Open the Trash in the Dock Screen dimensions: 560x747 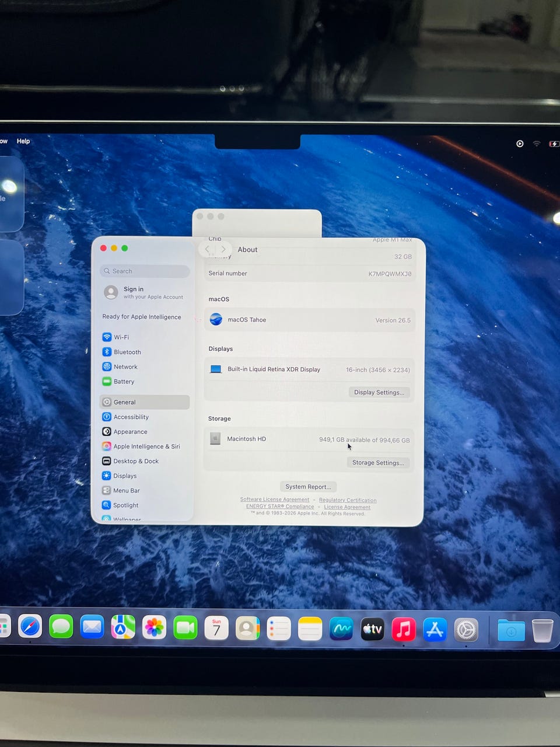click(x=542, y=630)
